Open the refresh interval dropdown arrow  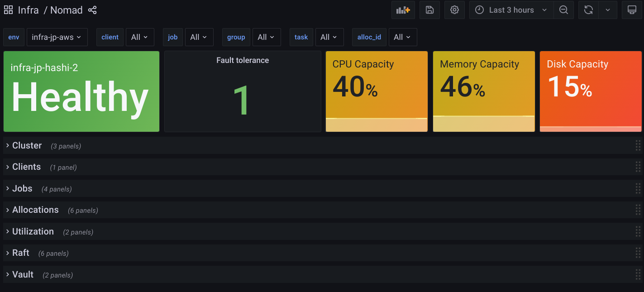[x=608, y=10]
